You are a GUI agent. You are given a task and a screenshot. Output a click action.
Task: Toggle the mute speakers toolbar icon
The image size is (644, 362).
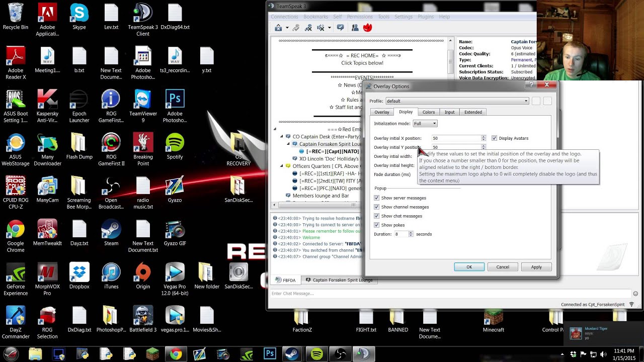pos(320,28)
